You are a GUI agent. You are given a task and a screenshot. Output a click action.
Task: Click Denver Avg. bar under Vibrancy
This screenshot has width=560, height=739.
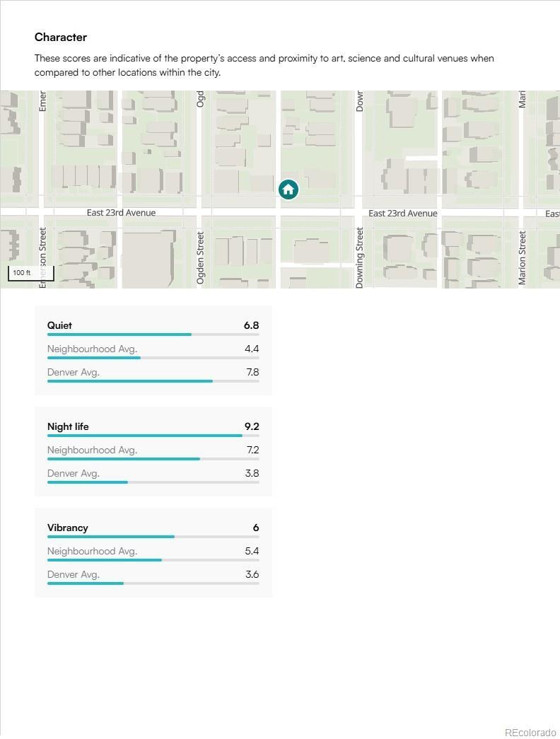point(153,583)
